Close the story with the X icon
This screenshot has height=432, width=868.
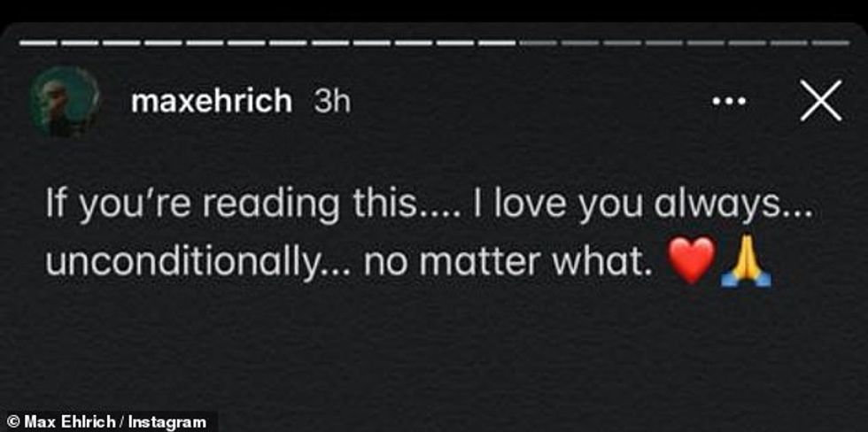click(821, 103)
